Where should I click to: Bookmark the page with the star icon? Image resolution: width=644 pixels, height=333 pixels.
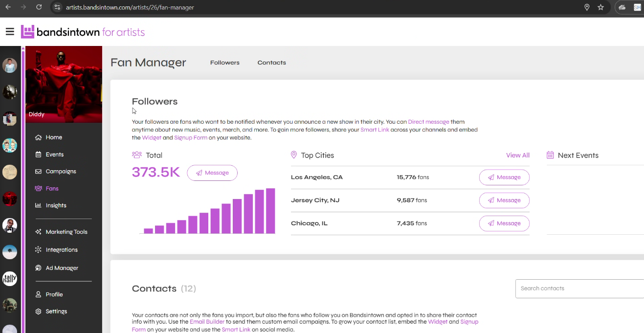point(601,7)
